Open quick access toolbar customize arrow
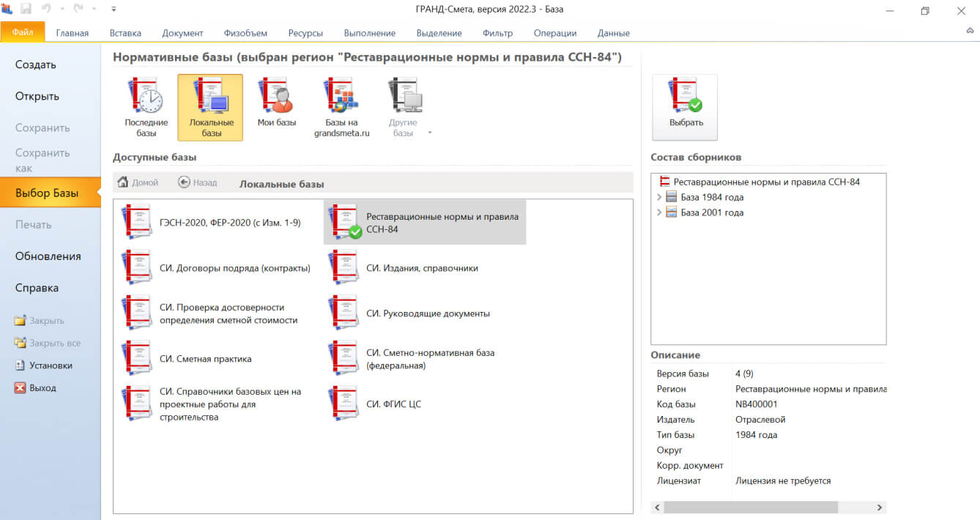Screen dimensions: 980x520 114,10
